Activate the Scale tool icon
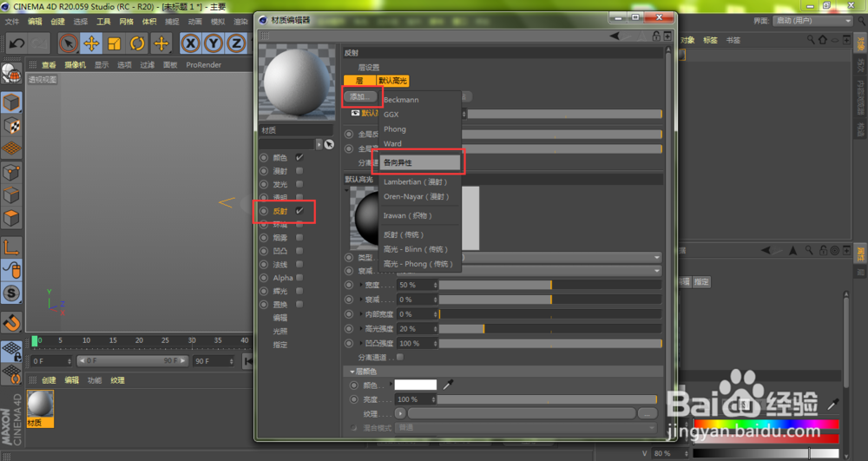 pyautogui.click(x=115, y=43)
